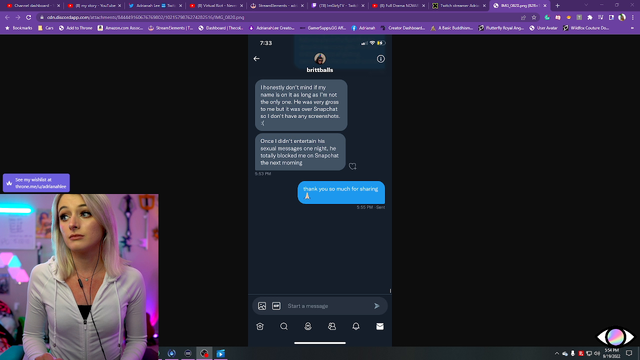640x360 pixels.
Task: Open the ImGirlyTV Twitch tab
Action: point(338,6)
